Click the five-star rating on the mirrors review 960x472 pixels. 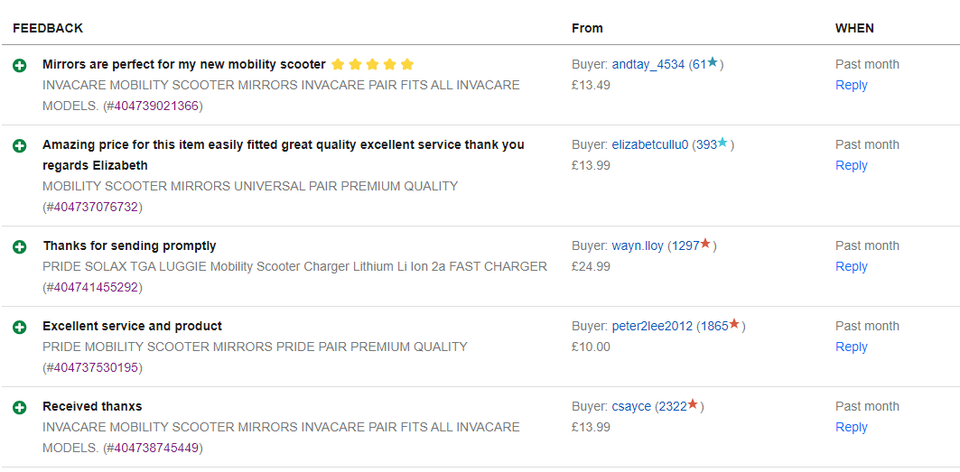pos(372,64)
